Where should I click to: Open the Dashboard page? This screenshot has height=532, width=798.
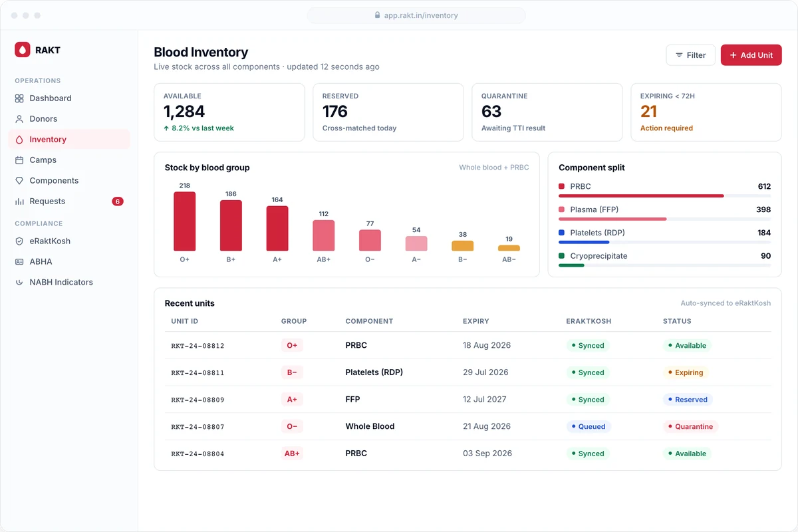pos(69,98)
